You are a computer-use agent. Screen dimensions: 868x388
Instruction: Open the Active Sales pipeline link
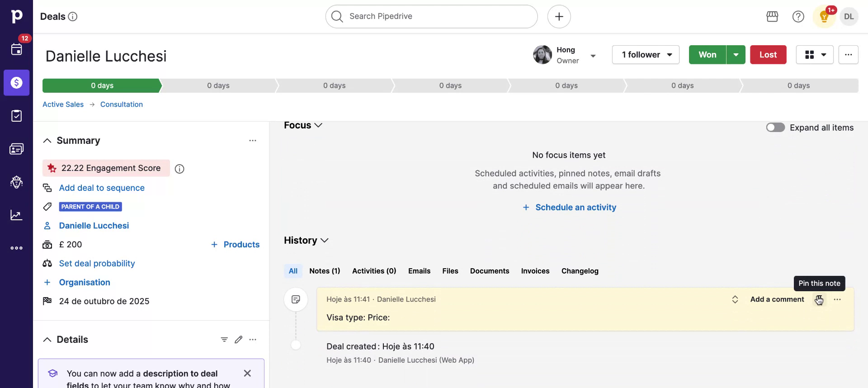(63, 104)
